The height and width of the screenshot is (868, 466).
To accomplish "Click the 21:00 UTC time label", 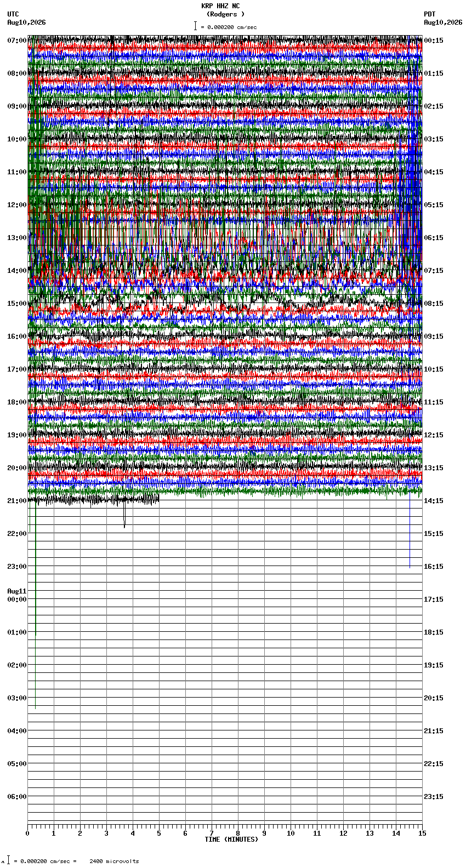I will pos(17,501).
